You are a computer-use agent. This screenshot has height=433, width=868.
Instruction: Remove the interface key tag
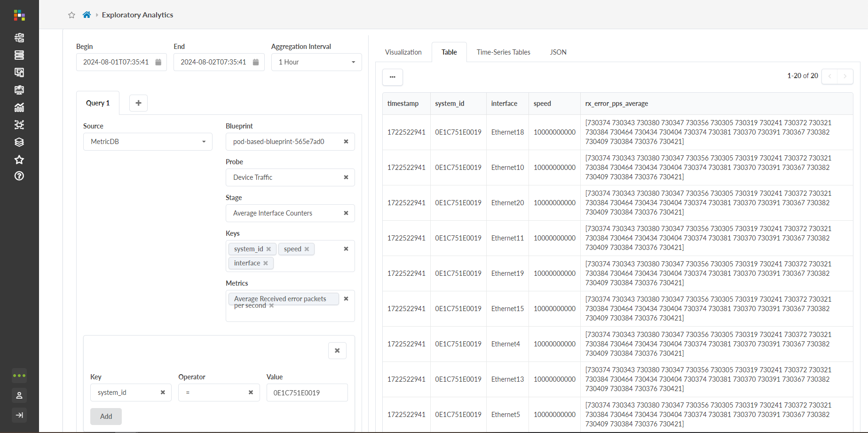point(266,263)
